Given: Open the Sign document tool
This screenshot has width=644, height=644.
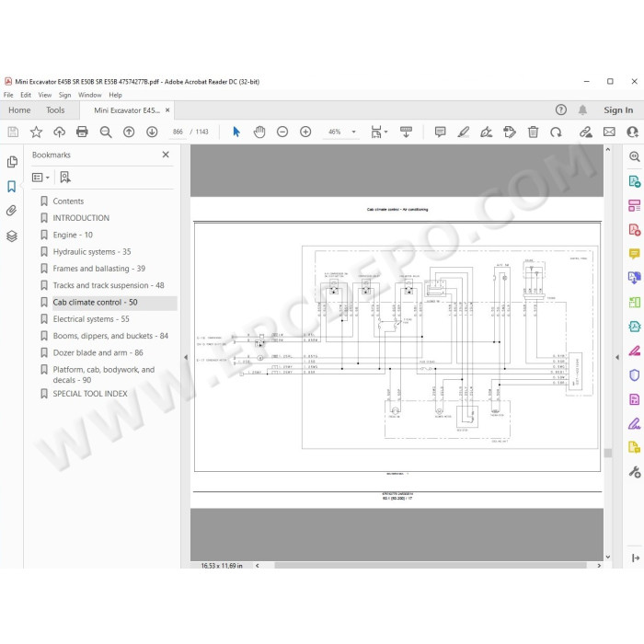Looking at the screenshot, I should [x=487, y=132].
